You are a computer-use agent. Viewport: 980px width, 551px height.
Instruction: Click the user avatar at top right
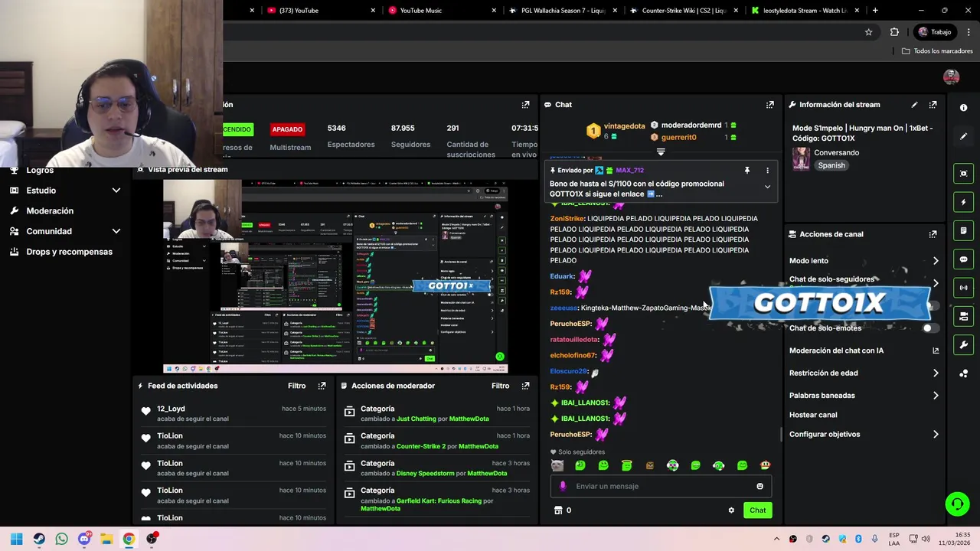pos(951,77)
